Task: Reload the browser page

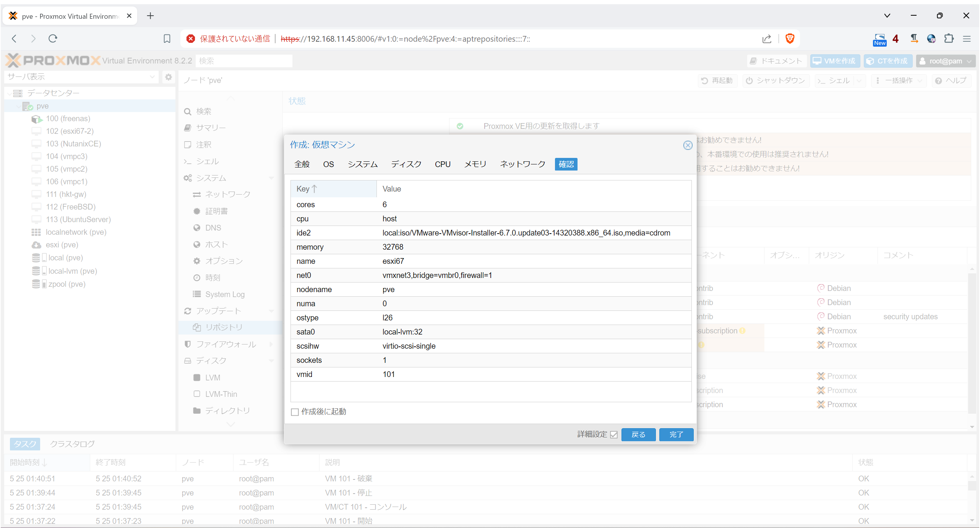Action: point(53,39)
